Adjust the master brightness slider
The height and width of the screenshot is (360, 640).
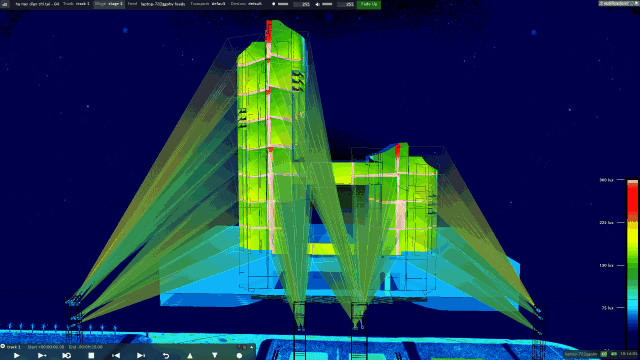tap(283, 4)
